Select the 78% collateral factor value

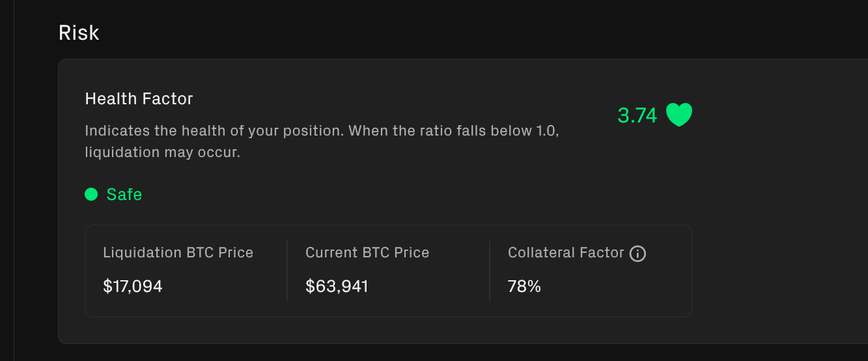pyautogui.click(x=524, y=286)
